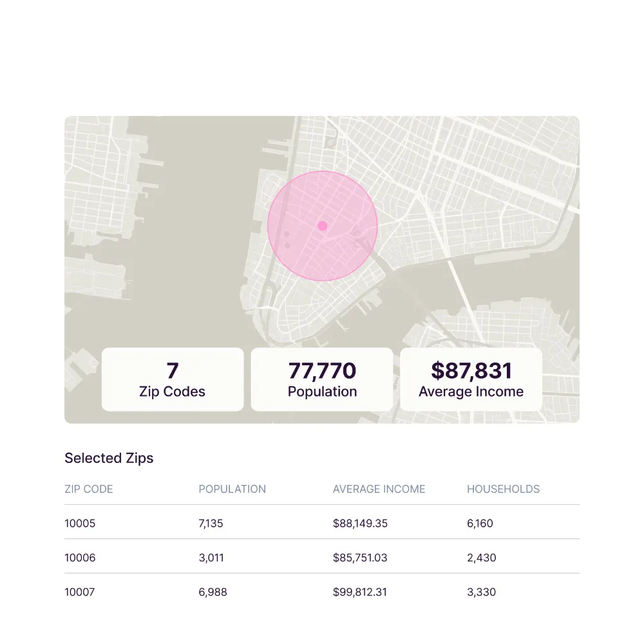Click the average income $88,149.35 cell

click(360, 524)
